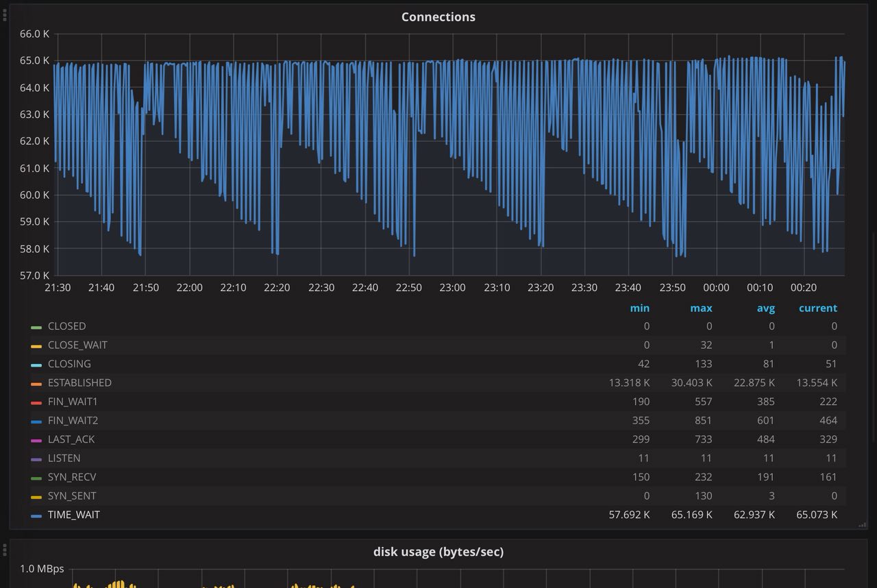877x588 pixels.
Task: Open color picker for CLOSED swatch
Action: (36, 327)
